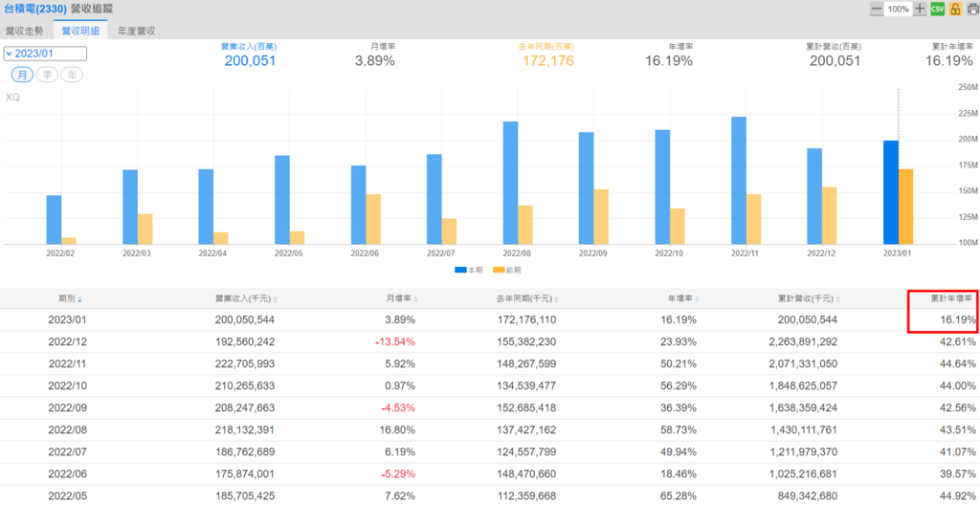The height and width of the screenshot is (505, 980).
Task: Sort table by 累計年增率 column header
Action: point(952,299)
